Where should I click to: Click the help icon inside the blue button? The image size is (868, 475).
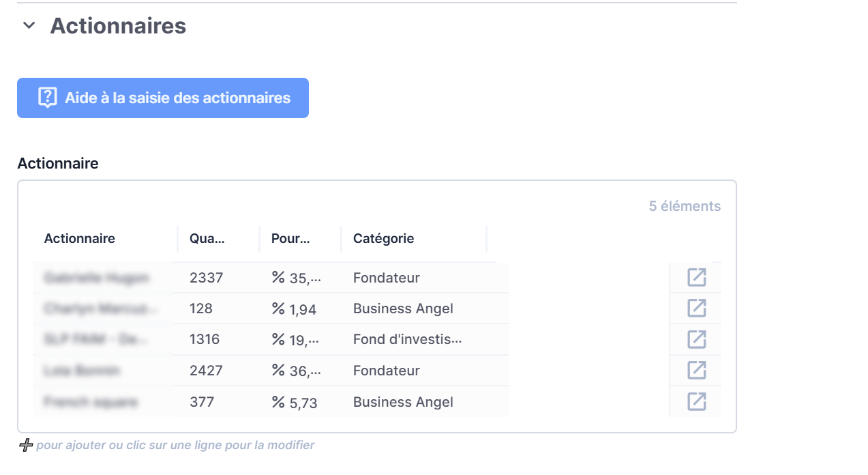pos(46,98)
